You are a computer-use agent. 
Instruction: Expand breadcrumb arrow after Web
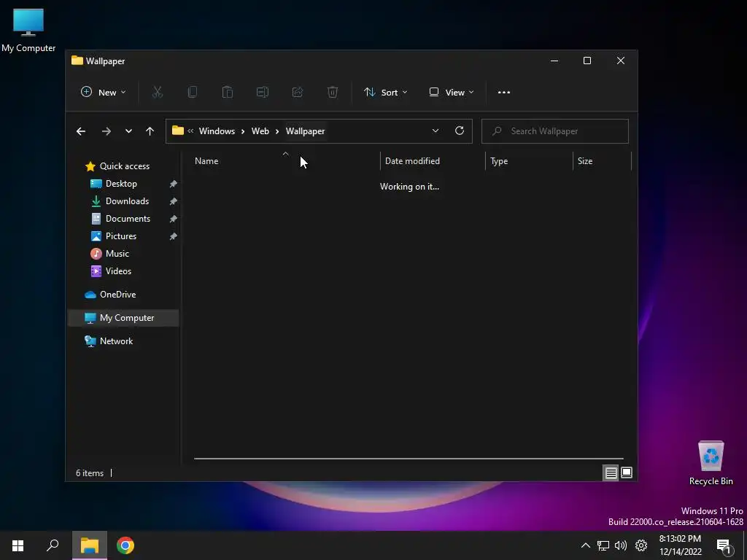tap(276, 131)
